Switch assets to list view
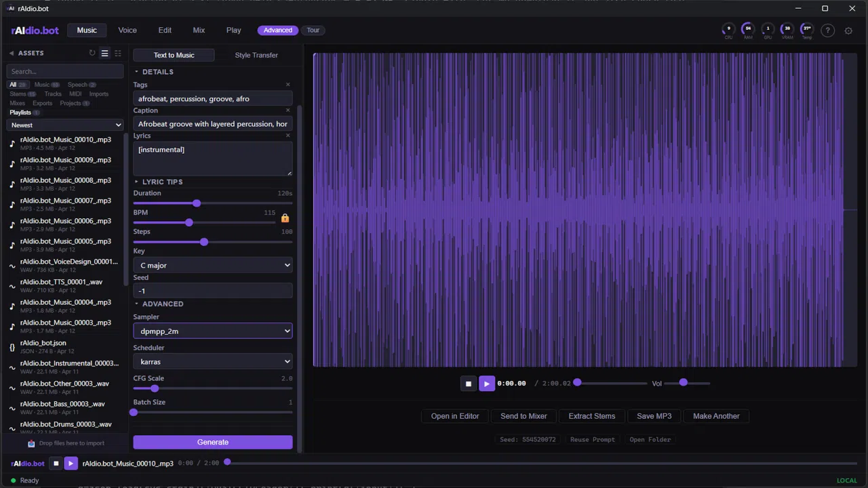This screenshot has width=868, height=488. click(104, 53)
